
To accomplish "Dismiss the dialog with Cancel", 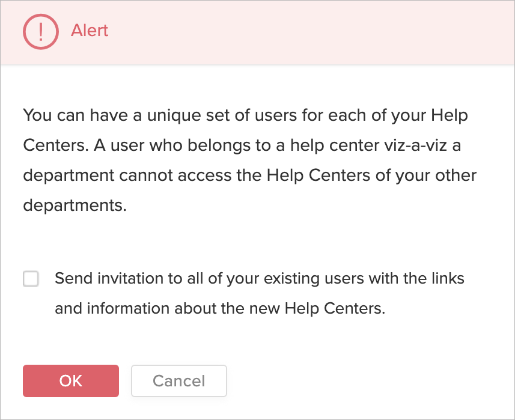I will coord(178,381).
